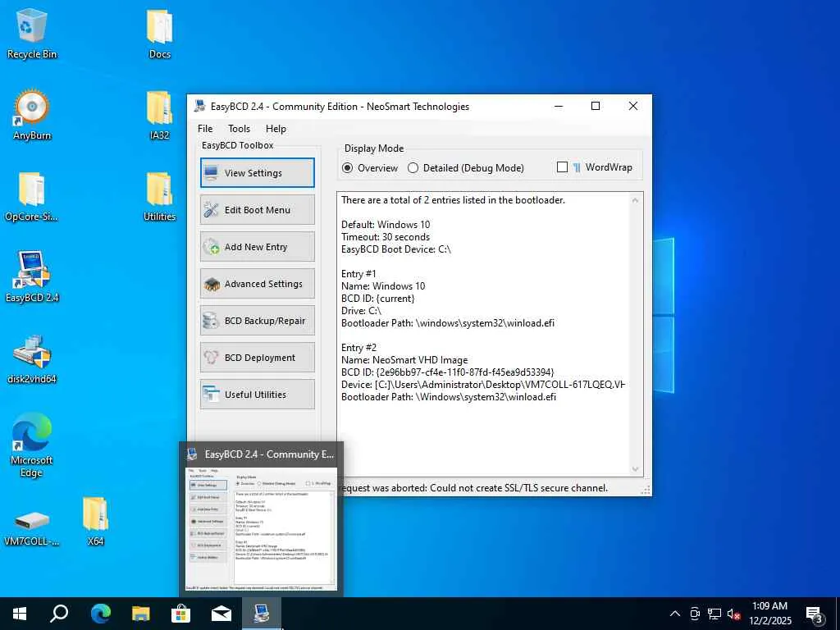
Task: Click the EasyBCD taskbar preview thumbnail
Action: [261, 529]
